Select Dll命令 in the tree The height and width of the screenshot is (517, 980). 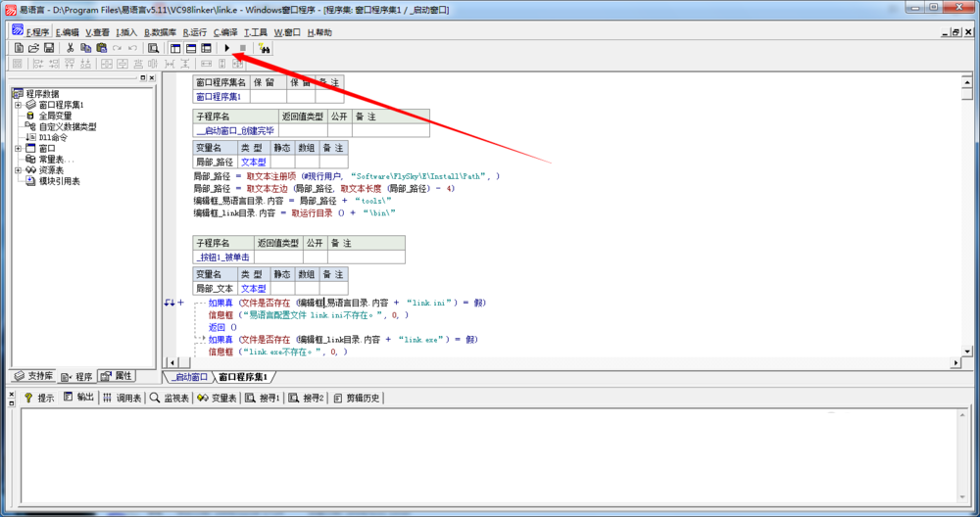(x=53, y=137)
